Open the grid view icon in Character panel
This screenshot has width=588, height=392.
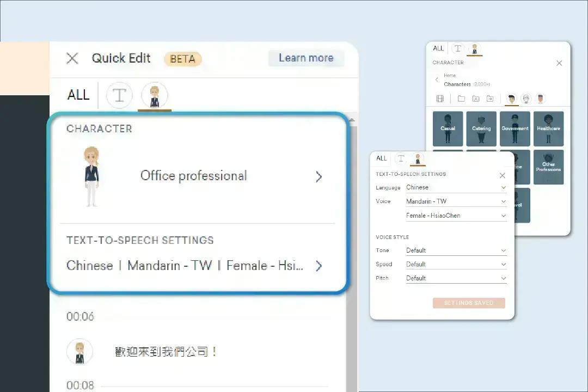click(440, 99)
